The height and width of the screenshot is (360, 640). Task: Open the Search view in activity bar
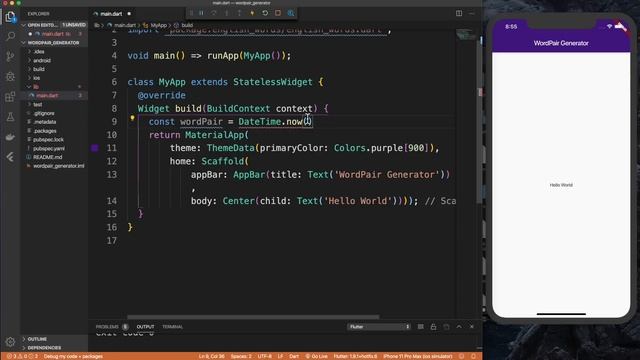tap(10, 37)
